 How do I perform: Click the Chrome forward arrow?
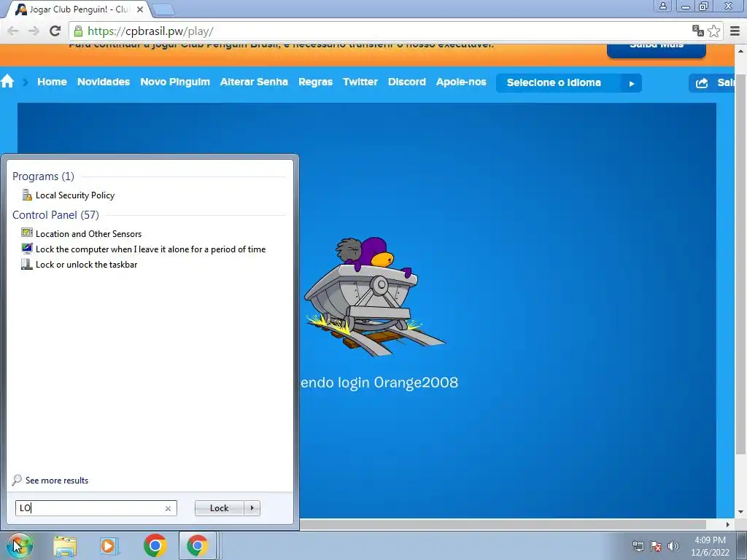[x=34, y=31]
